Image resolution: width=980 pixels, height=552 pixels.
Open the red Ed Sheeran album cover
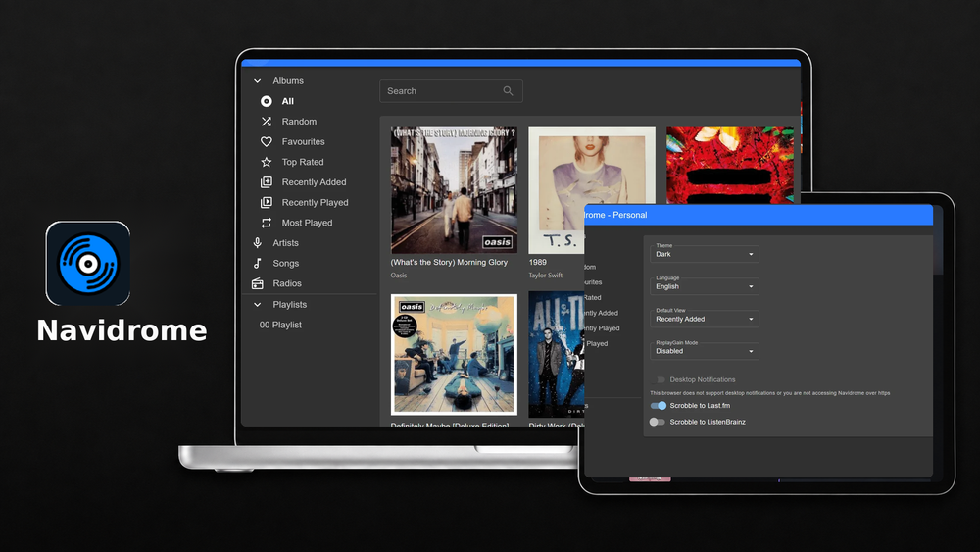730,166
